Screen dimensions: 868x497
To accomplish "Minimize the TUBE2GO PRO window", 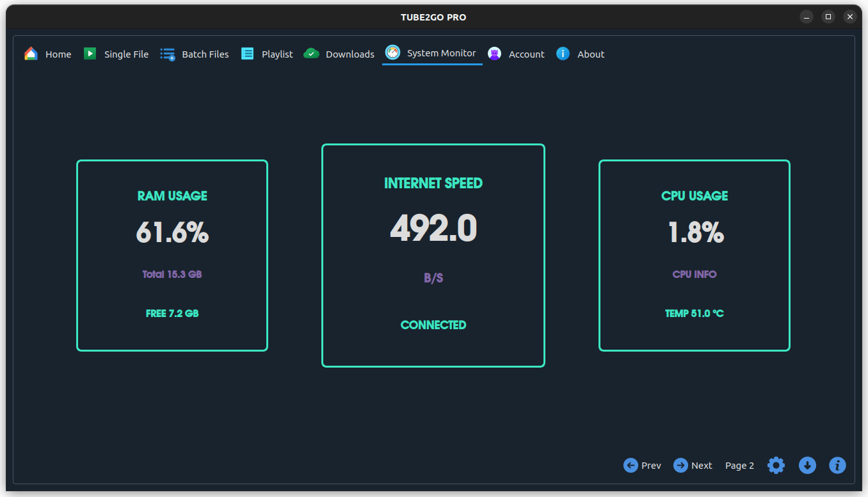I will pos(807,17).
